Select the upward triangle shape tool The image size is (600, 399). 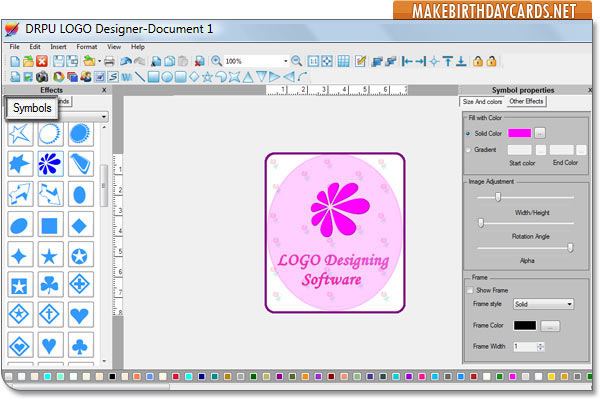(x=248, y=77)
